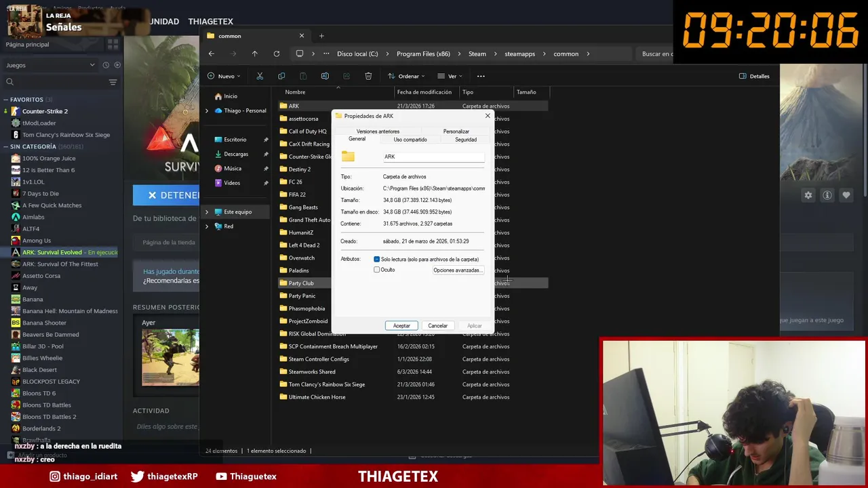The height and width of the screenshot is (488, 868).
Task: Click the Ayer gameplay screenshot thumbnail
Action: pyautogui.click(x=170, y=357)
